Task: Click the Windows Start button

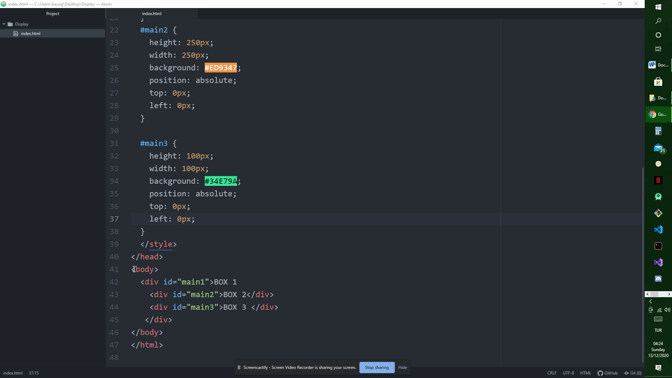Action: pyautogui.click(x=658, y=7)
